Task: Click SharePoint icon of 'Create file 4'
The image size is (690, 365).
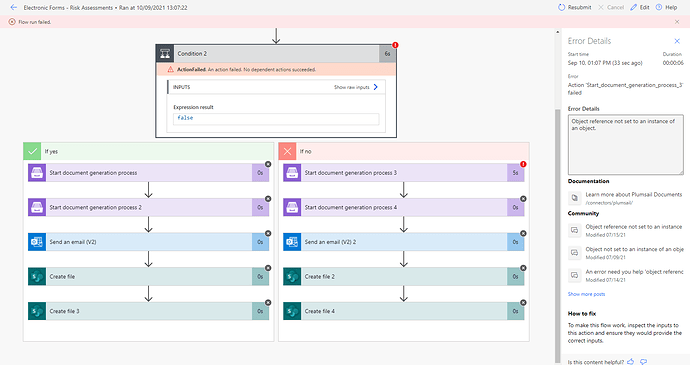Action: coord(292,311)
